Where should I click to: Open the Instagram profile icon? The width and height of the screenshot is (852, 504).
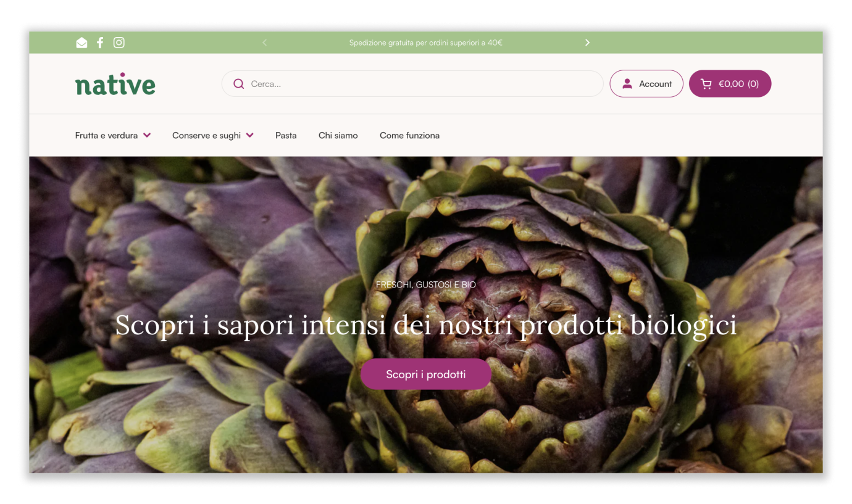click(x=119, y=43)
